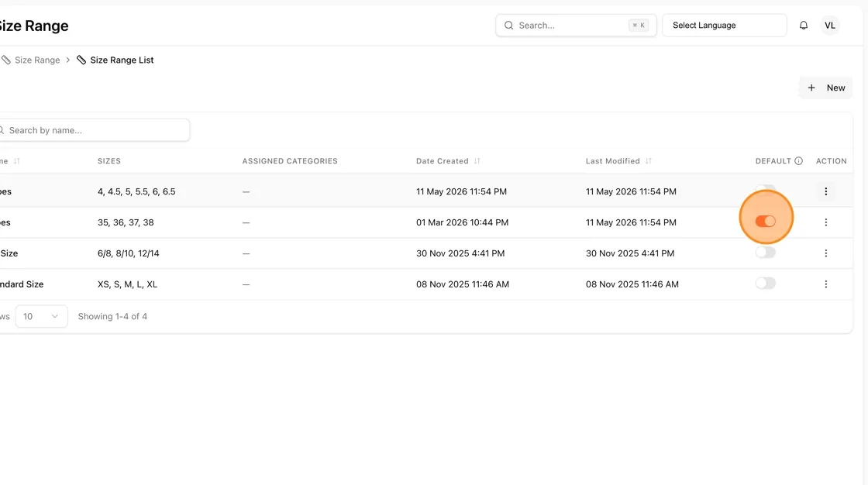Click the Date Created column header
Screen dimensions: 868x485
[443, 161]
